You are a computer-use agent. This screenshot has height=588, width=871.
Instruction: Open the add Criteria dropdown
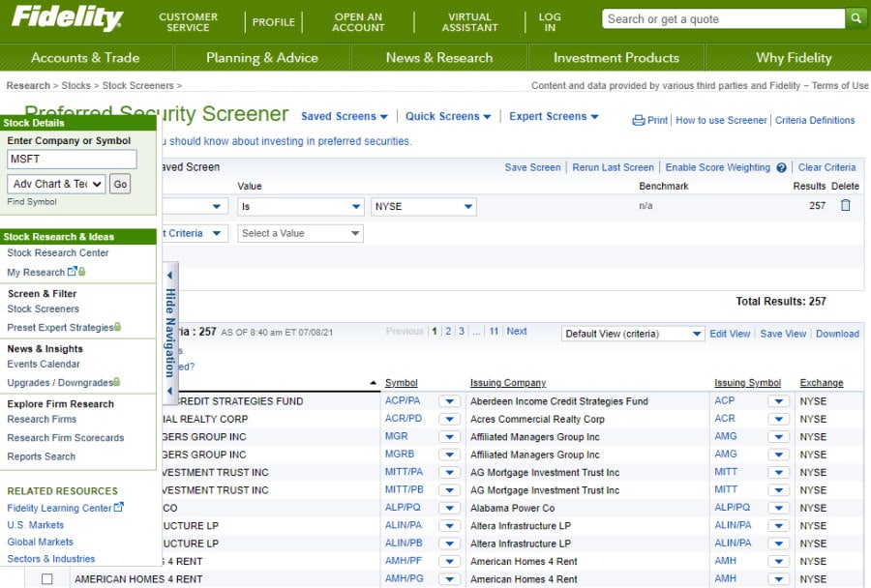click(195, 233)
